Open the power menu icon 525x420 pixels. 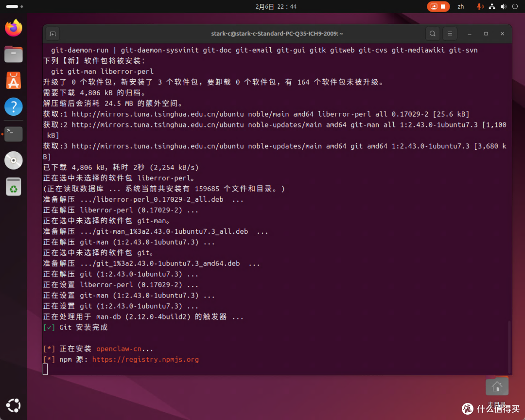515,6
